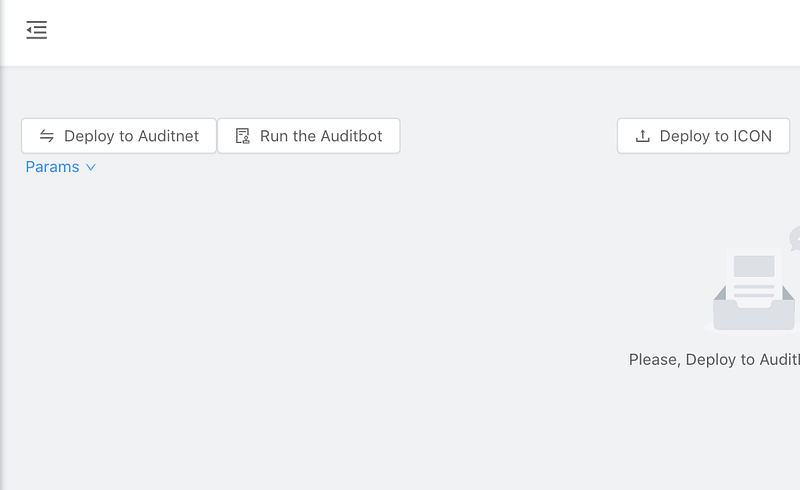
Task: Start the audit with Run the Auditbot
Action: pyautogui.click(x=309, y=136)
